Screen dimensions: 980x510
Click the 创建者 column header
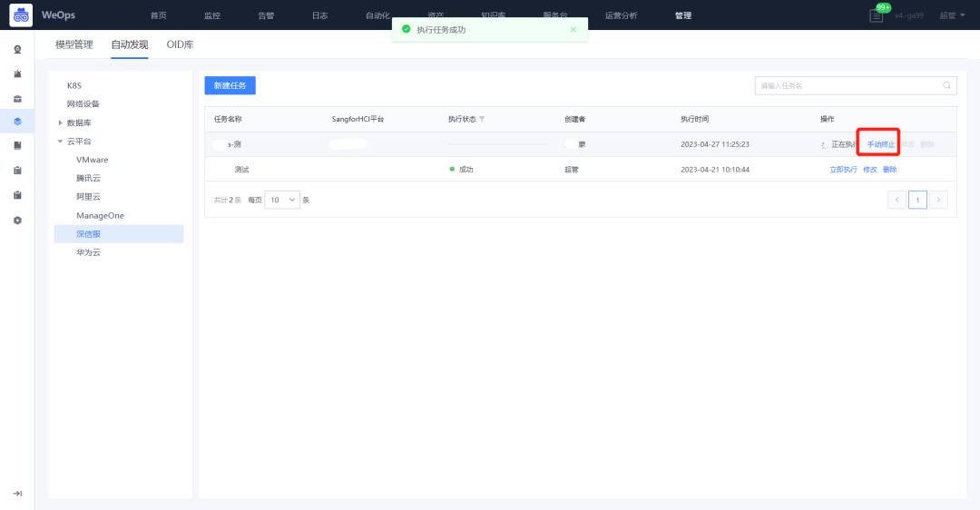574,119
